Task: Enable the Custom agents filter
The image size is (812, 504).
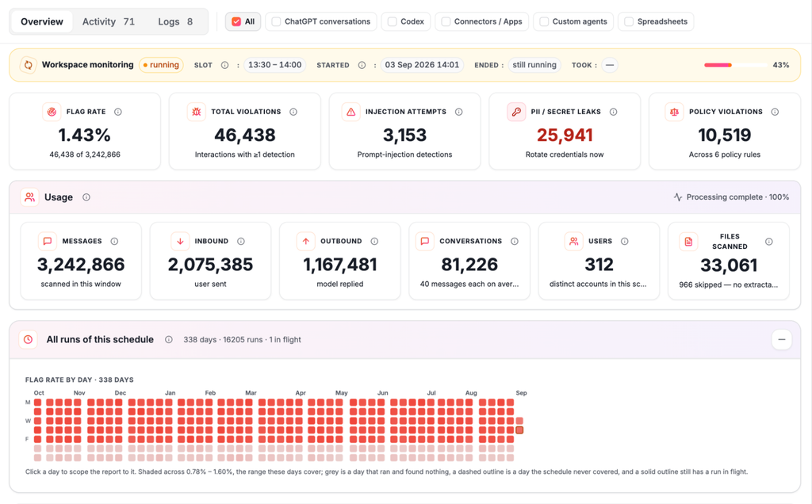Action: (544, 21)
